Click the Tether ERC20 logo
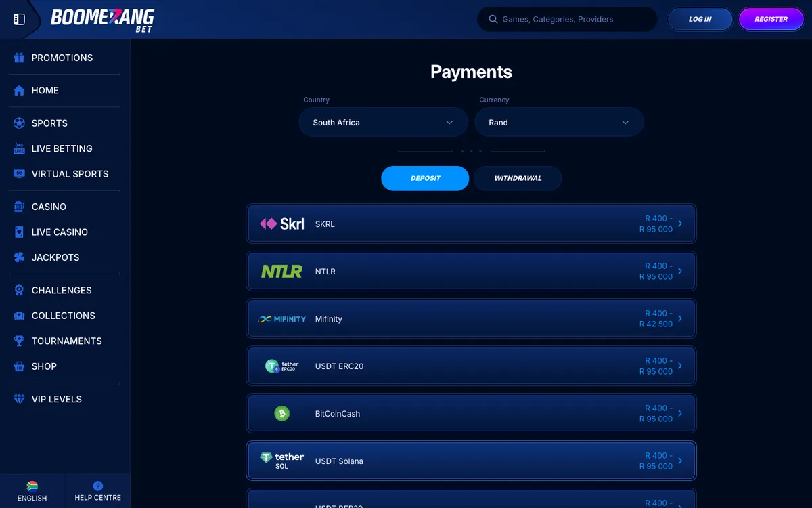812x508 pixels. pos(282,366)
